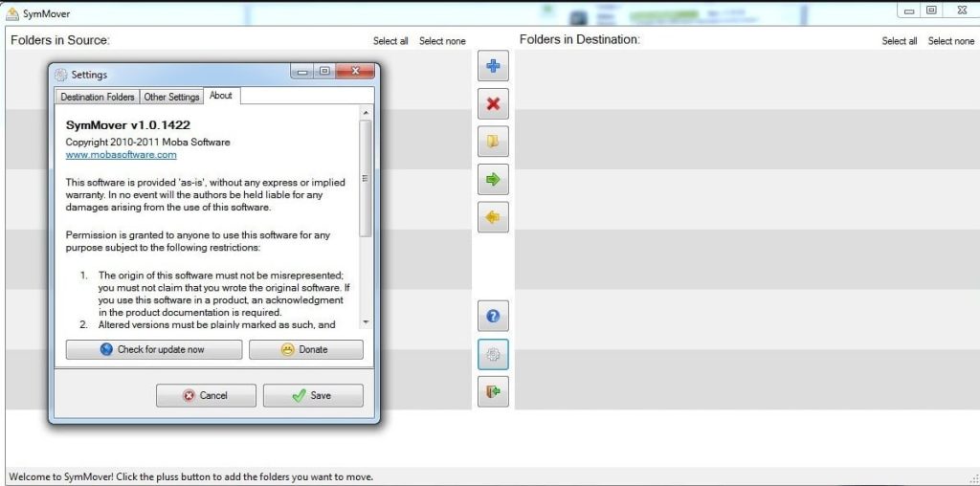Click Select none above Source folders

[442, 41]
